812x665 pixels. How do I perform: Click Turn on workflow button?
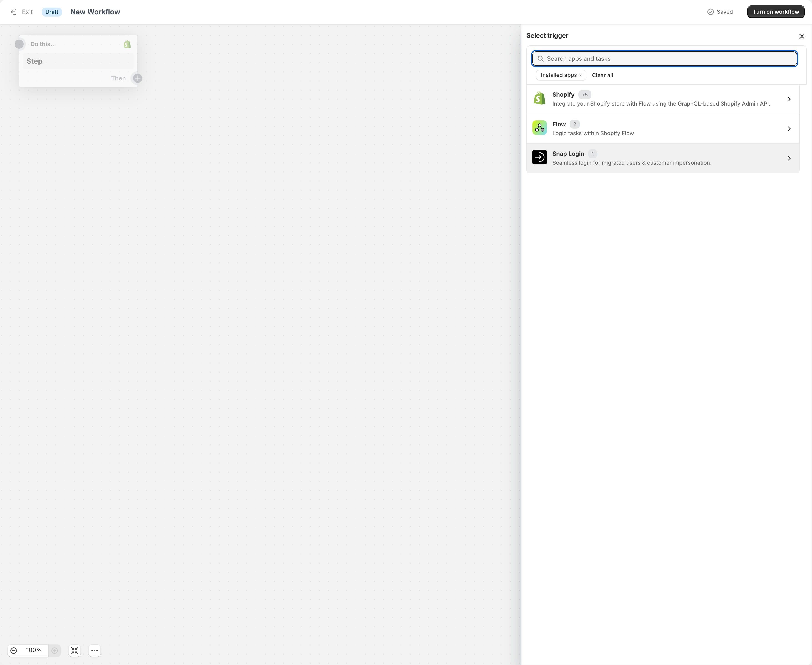776,12
